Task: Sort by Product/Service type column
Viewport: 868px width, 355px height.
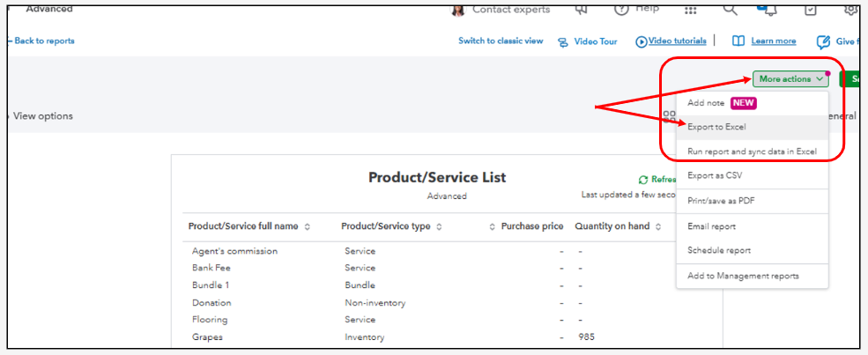Action: pos(439,226)
